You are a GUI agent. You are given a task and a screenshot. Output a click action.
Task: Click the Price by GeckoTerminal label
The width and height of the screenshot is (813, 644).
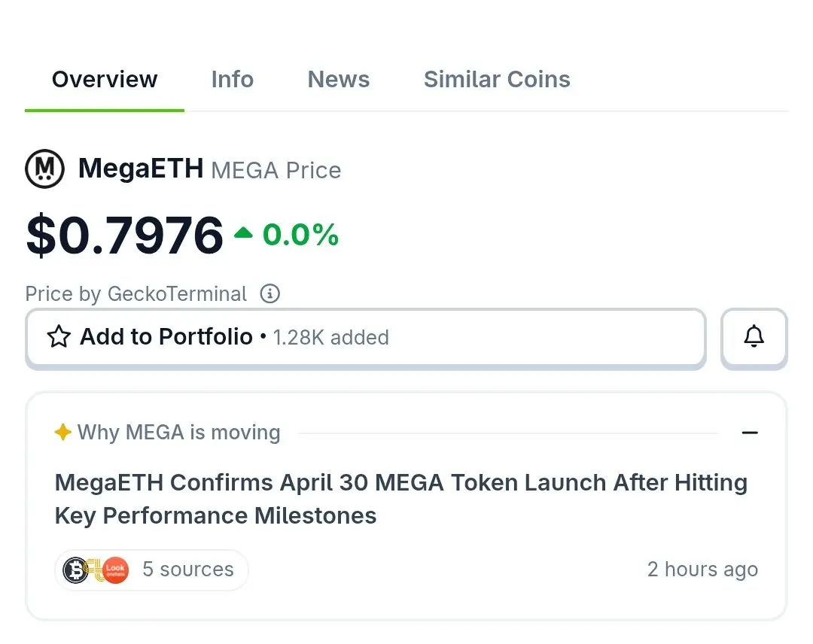click(135, 293)
